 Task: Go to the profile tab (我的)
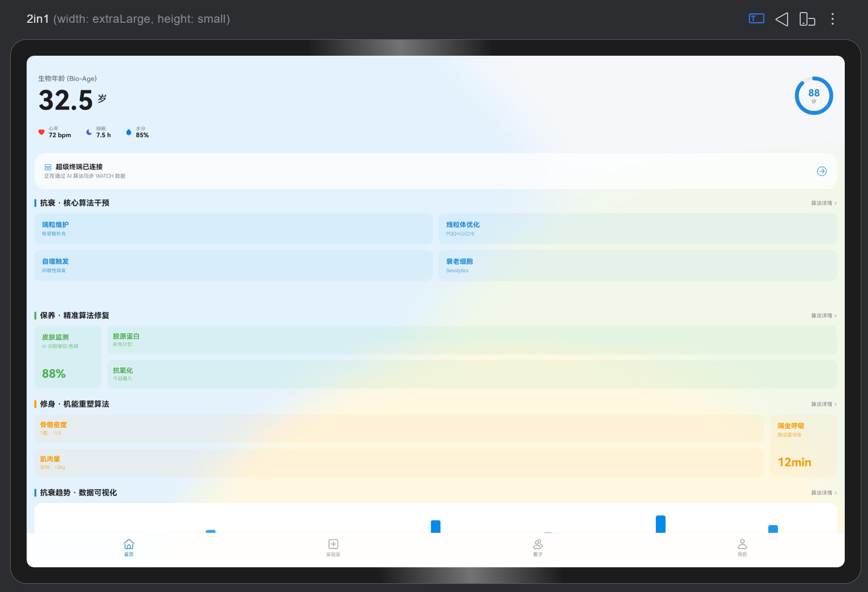tap(742, 548)
